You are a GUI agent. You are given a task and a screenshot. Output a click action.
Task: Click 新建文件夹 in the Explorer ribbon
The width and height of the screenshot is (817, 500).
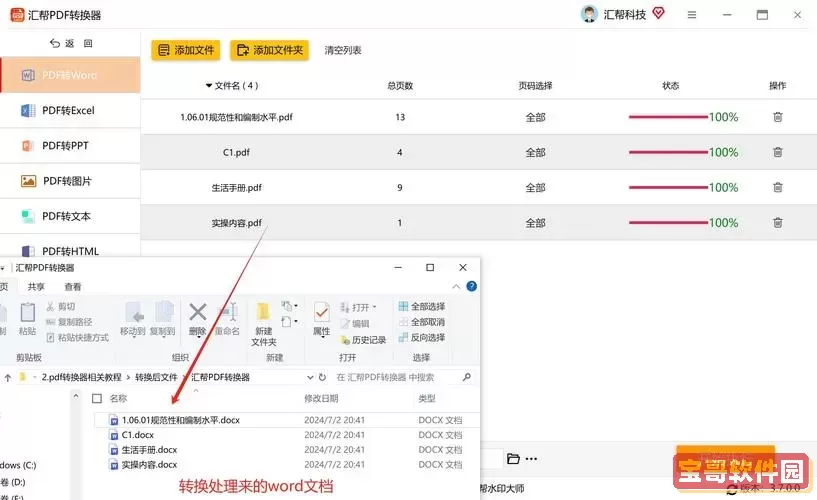click(x=264, y=325)
